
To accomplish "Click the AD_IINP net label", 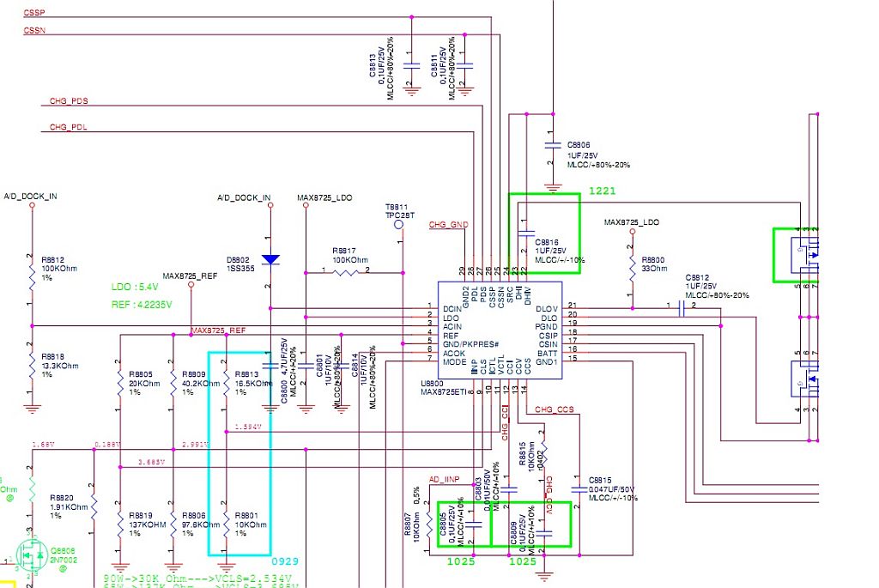I will 444,479.
